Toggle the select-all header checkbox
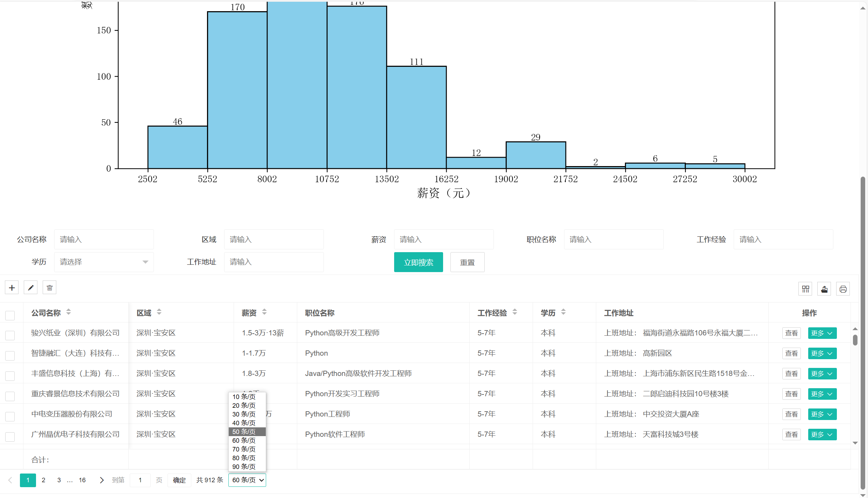 [x=10, y=315]
